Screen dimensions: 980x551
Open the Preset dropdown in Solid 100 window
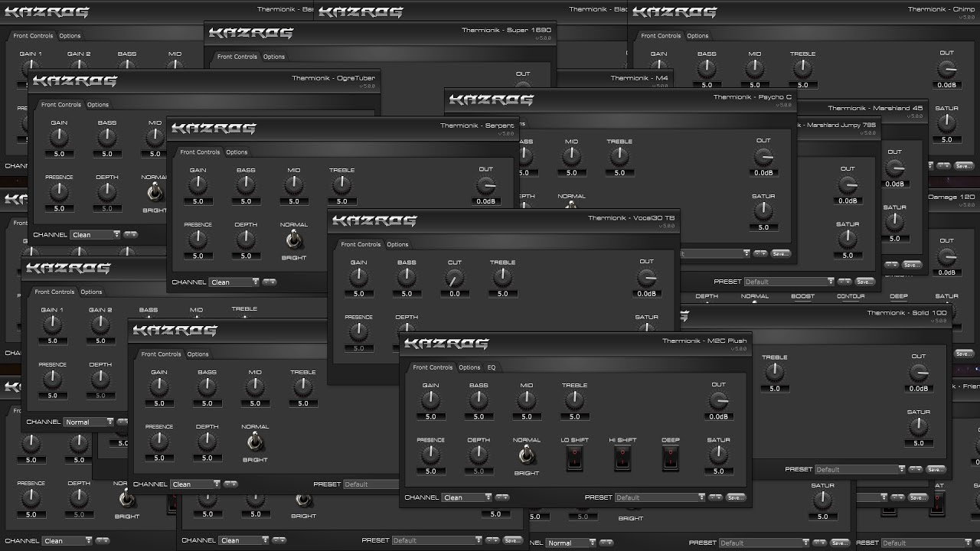pyautogui.click(x=861, y=469)
